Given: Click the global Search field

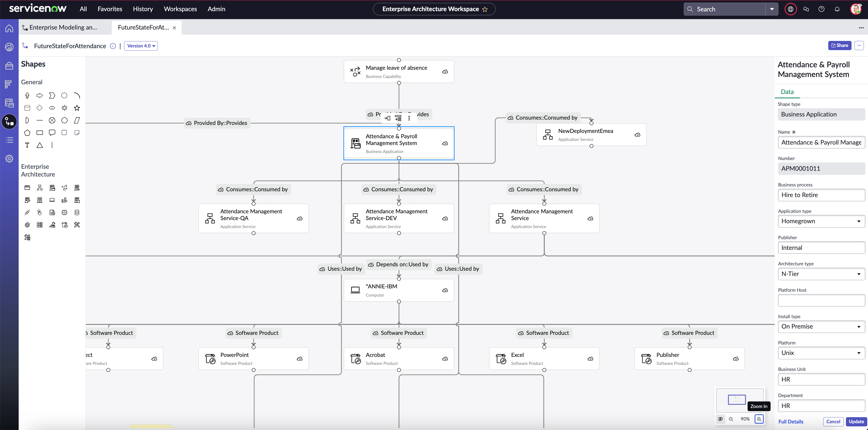Looking at the screenshot, I should click(725, 9).
